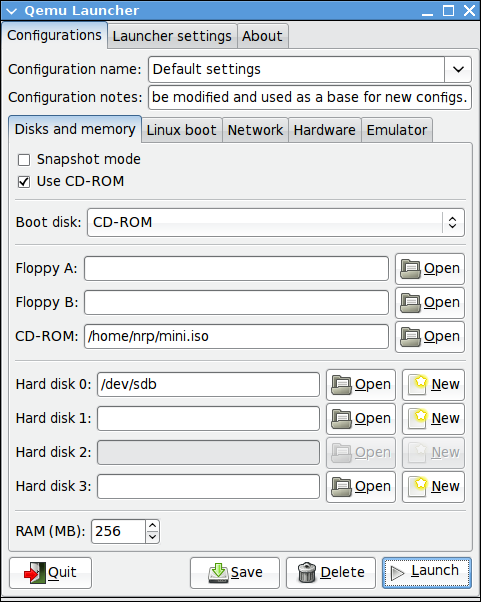Enable the Snapshot mode checkbox
This screenshot has height=602, width=481.
tap(24, 160)
